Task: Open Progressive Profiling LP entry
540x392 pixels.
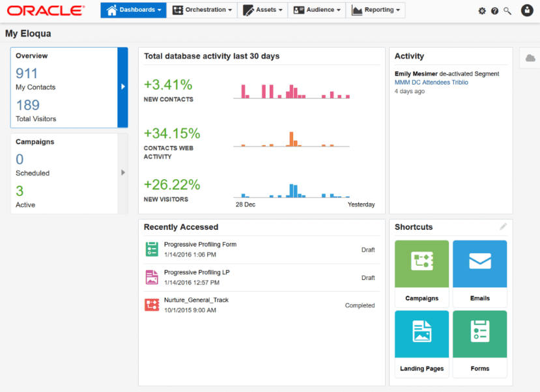Action: (x=262, y=277)
